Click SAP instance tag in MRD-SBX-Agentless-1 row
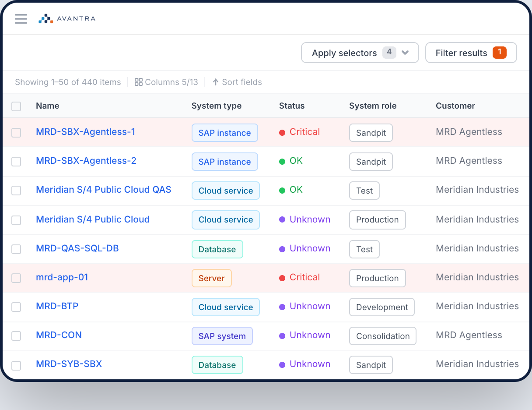 (225, 133)
